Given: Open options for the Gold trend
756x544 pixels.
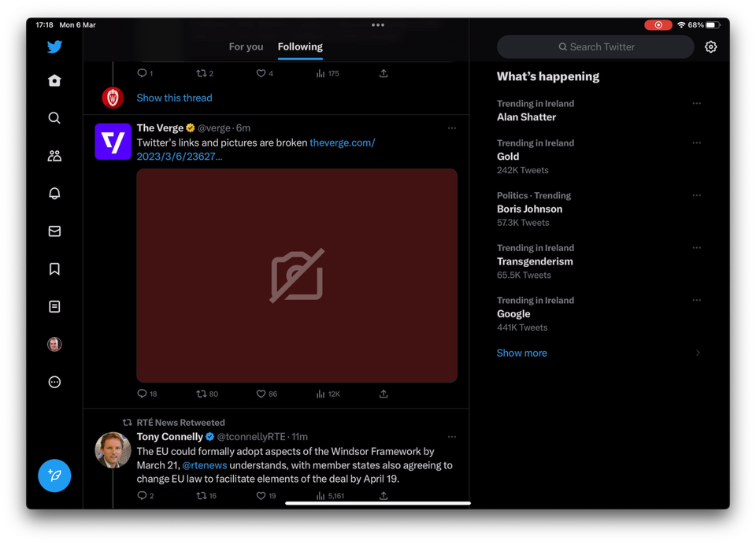Looking at the screenshot, I should tap(696, 142).
